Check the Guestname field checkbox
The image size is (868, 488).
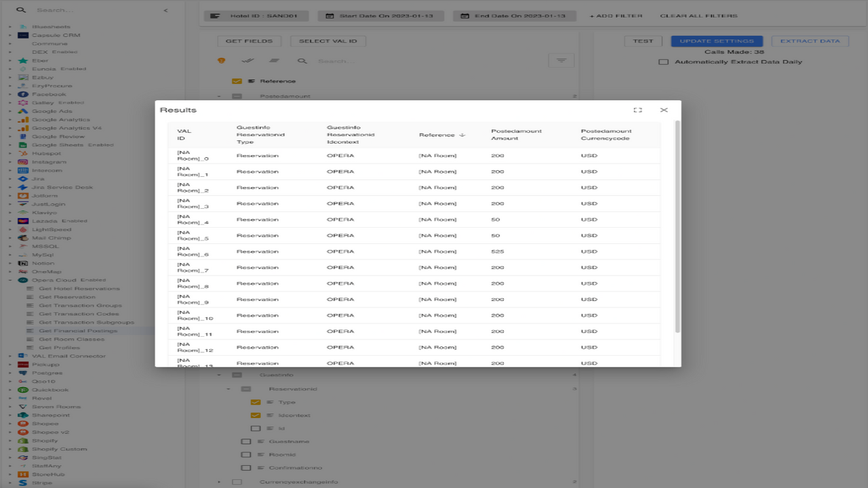pos(246,442)
